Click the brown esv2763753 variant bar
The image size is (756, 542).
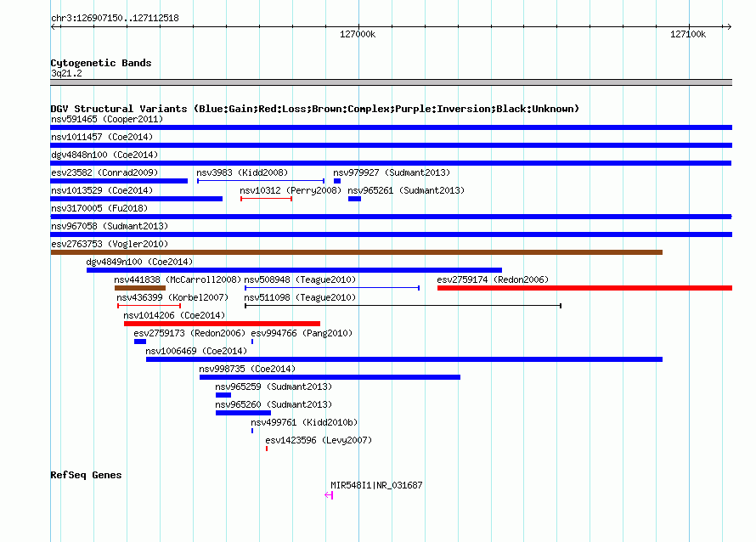pos(356,252)
